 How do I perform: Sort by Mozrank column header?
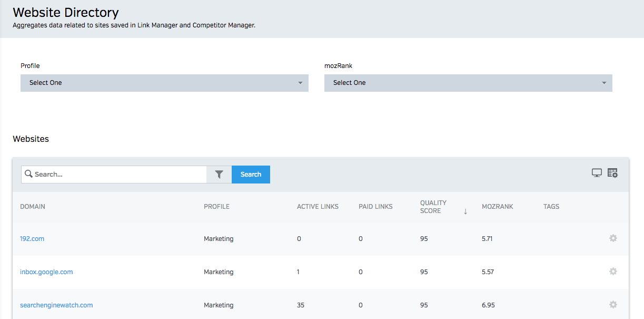(x=497, y=207)
